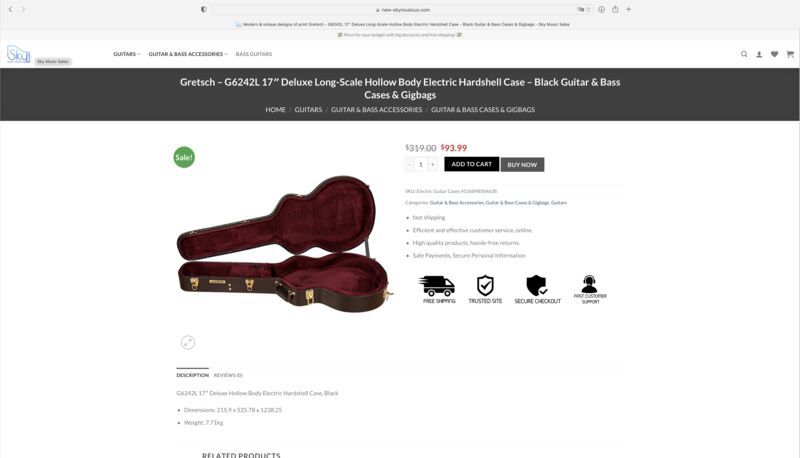Click the Buy Now button
The width and height of the screenshot is (800, 458).
click(522, 165)
